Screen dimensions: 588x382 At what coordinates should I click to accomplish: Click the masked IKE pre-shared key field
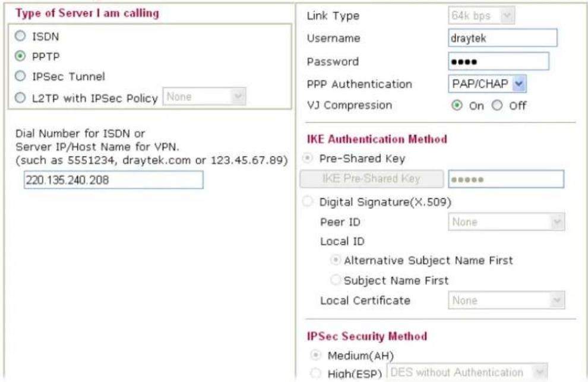point(506,179)
